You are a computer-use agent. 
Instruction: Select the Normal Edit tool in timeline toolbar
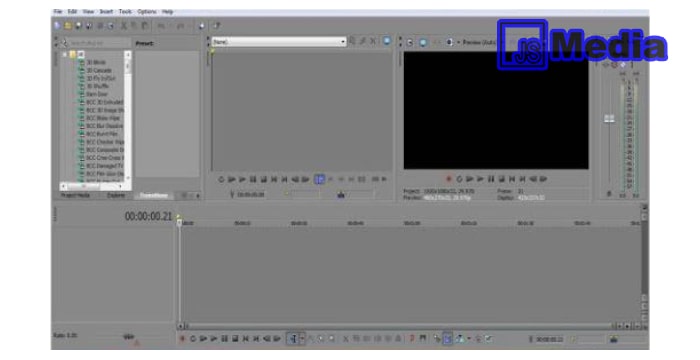[x=293, y=339]
